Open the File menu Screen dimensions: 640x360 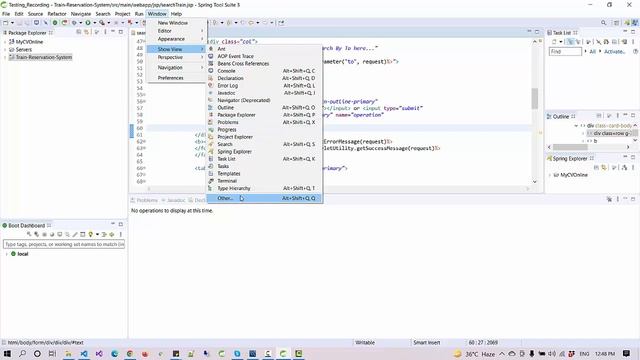pyautogui.click(x=6, y=14)
